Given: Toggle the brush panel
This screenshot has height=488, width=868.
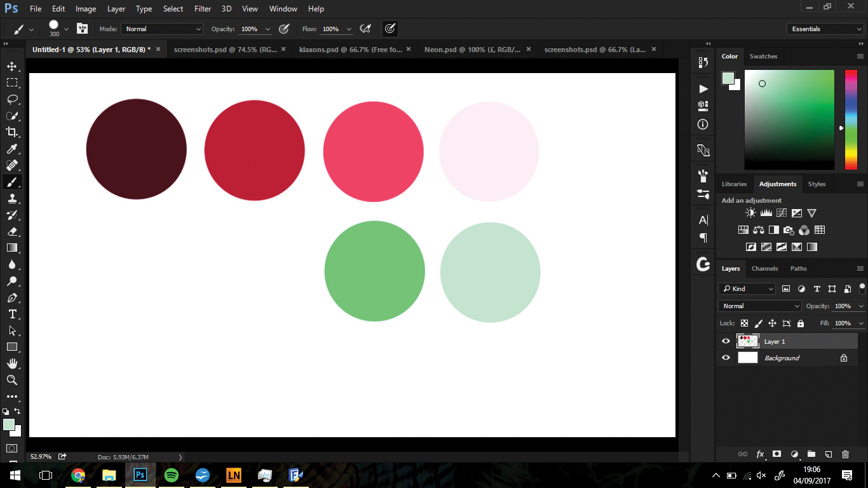Looking at the screenshot, I should coord(82,29).
